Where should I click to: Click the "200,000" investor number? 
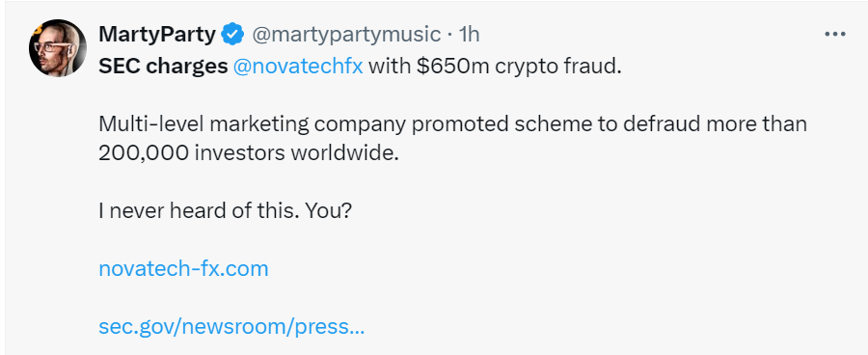144,153
